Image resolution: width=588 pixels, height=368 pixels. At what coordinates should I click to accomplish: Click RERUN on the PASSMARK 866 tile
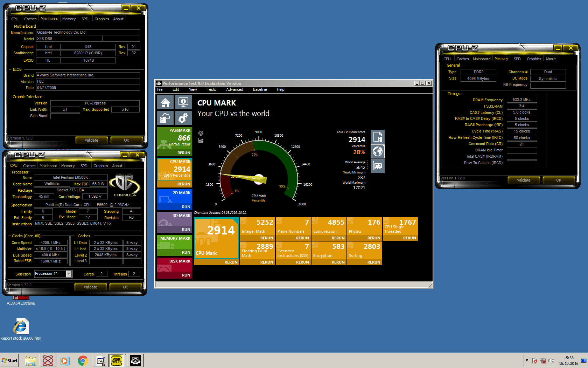tap(184, 153)
